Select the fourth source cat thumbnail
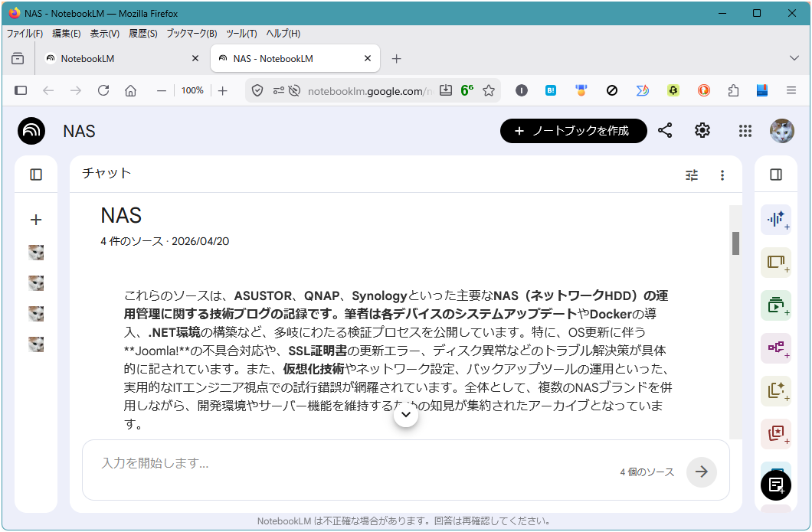The height and width of the screenshot is (532, 812). click(36, 344)
